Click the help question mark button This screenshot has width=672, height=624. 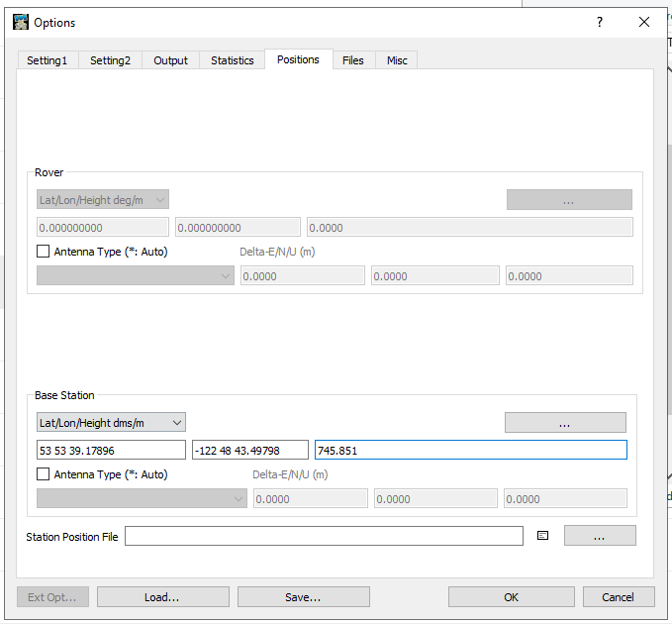[600, 22]
